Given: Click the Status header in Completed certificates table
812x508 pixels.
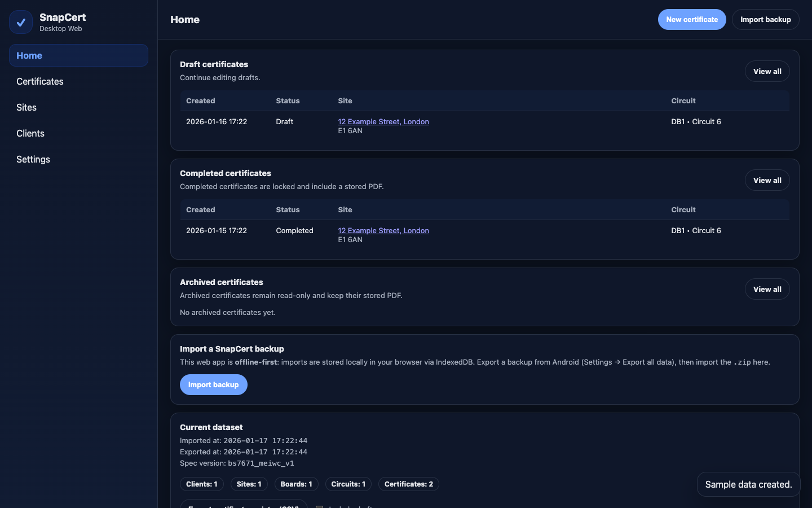Looking at the screenshot, I should tap(288, 209).
